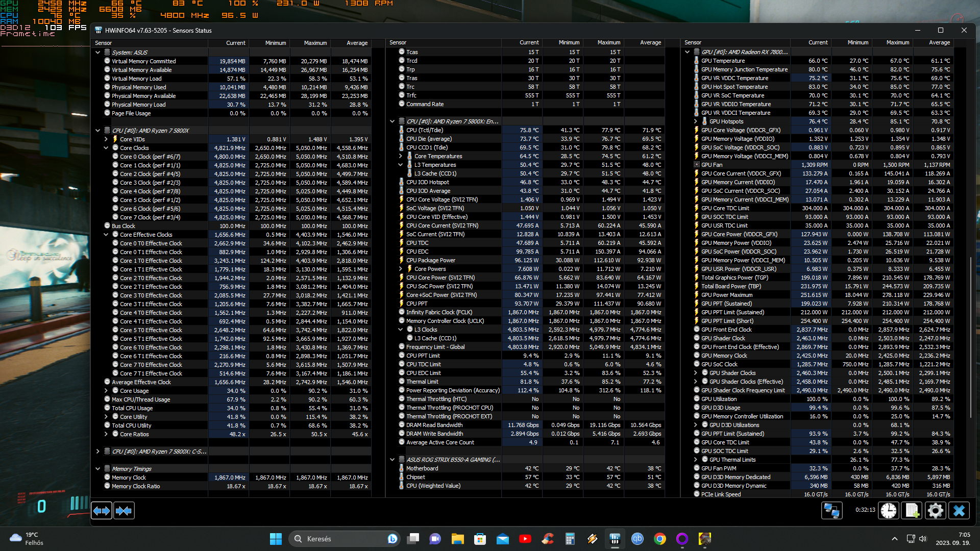Expand the Core VIDs tree node

pyautogui.click(x=106, y=139)
